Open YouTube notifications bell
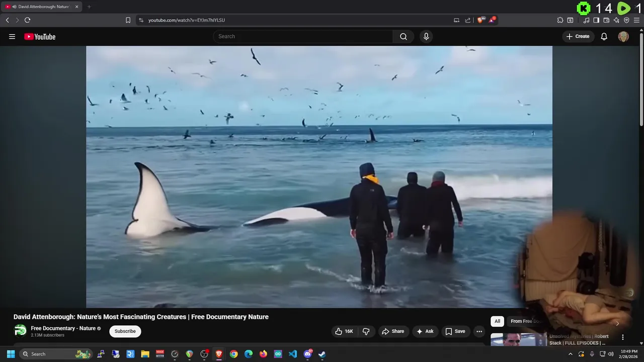Viewport: 644px width, 362px height. 604,37
